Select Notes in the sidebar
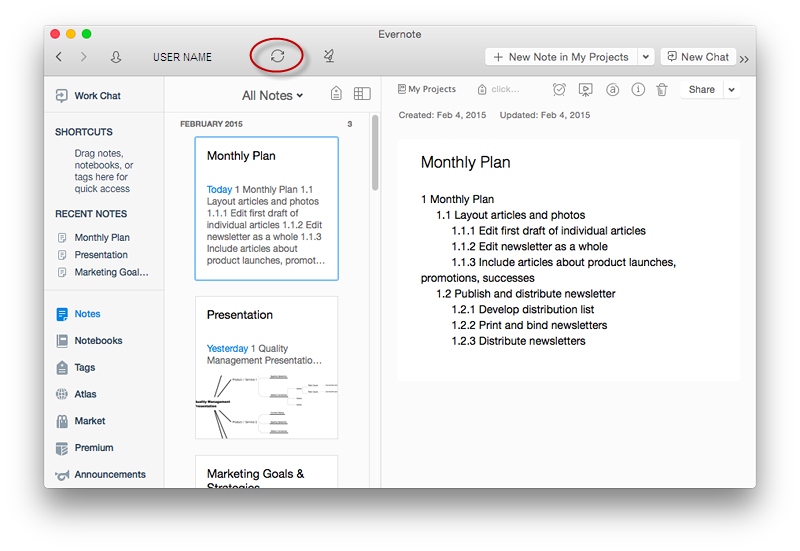 (87, 314)
